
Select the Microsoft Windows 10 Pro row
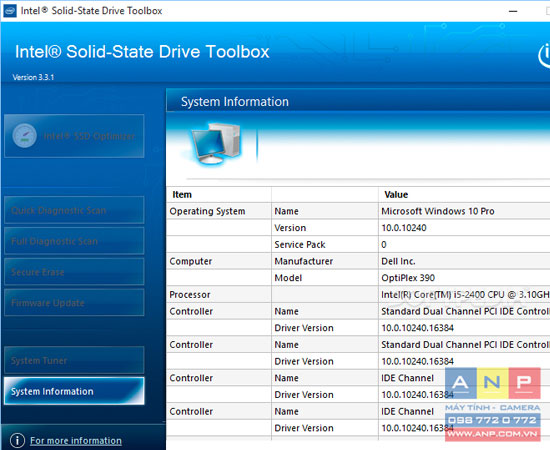coord(358,211)
